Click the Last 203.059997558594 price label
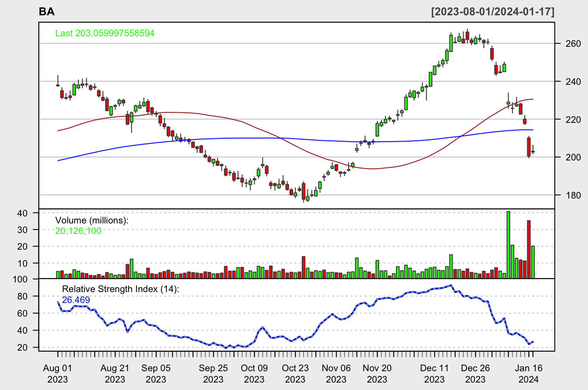 105,33
